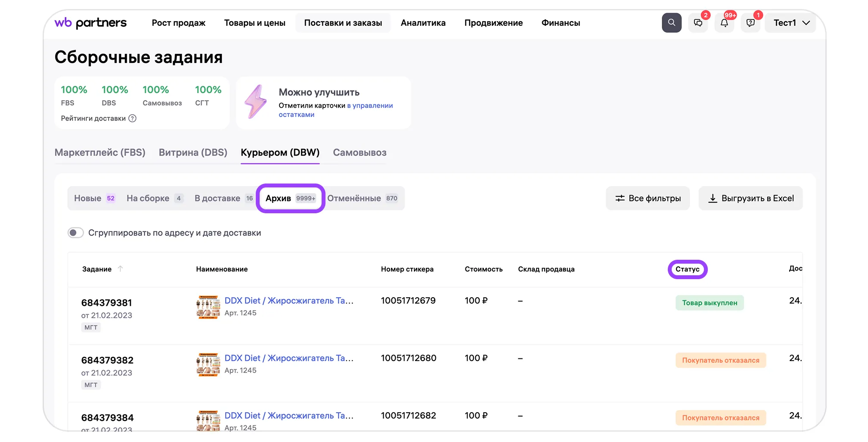Open DDX Diet product link for 684379382
Image resolution: width=868 pixels, height=442 pixels.
pyautogui.click(x=288, y=358)
